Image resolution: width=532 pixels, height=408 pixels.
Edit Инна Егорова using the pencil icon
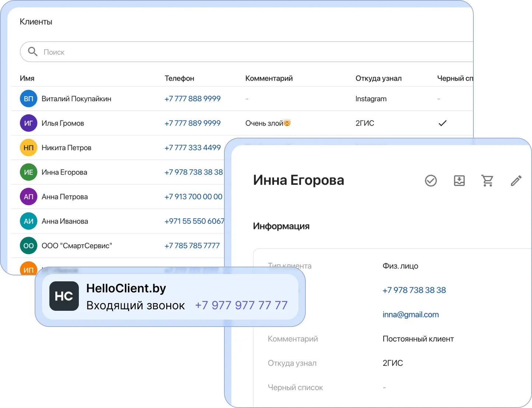(516, 180)
